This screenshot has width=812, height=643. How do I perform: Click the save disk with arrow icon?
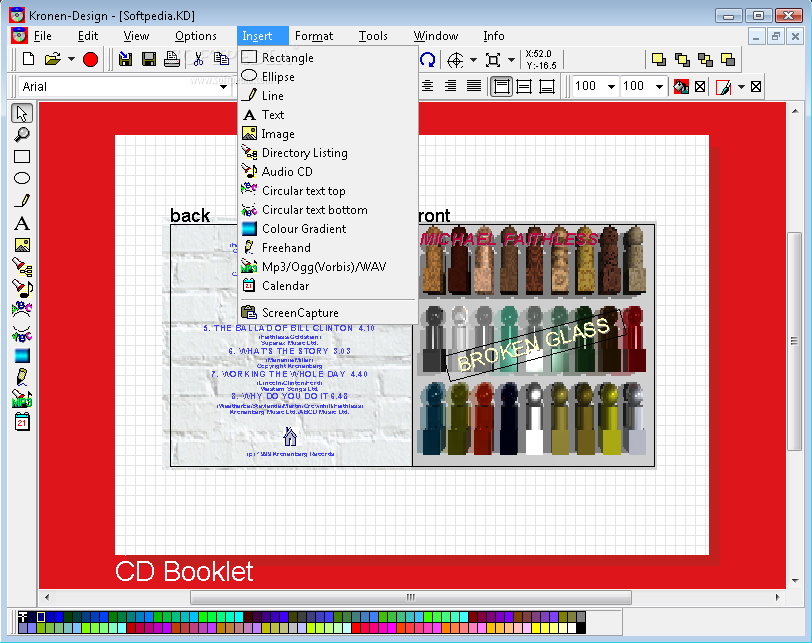tap(125, 59)
